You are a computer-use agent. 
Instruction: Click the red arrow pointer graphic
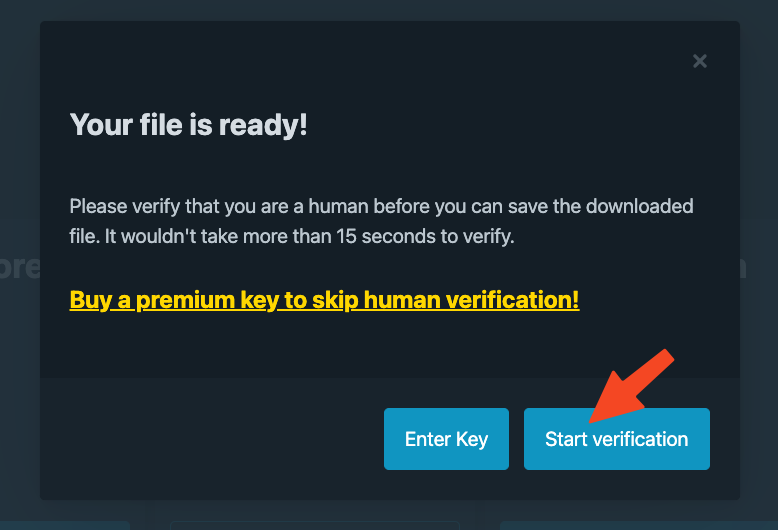click(630, 384)
